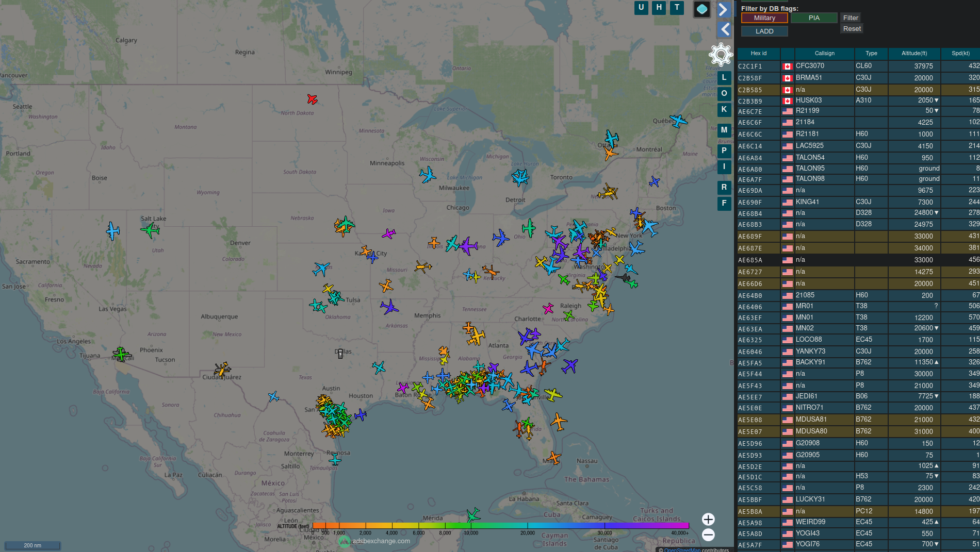The image size is (980, 552).
Task: Toggle the K map button
Action: click(x=724, y=110)
